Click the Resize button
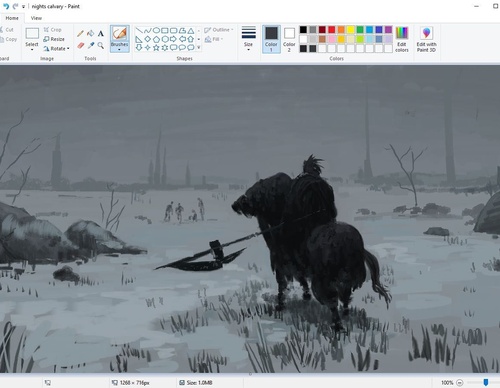The width and height of the screenshot is (500, 388). click(x=54, y=39)
